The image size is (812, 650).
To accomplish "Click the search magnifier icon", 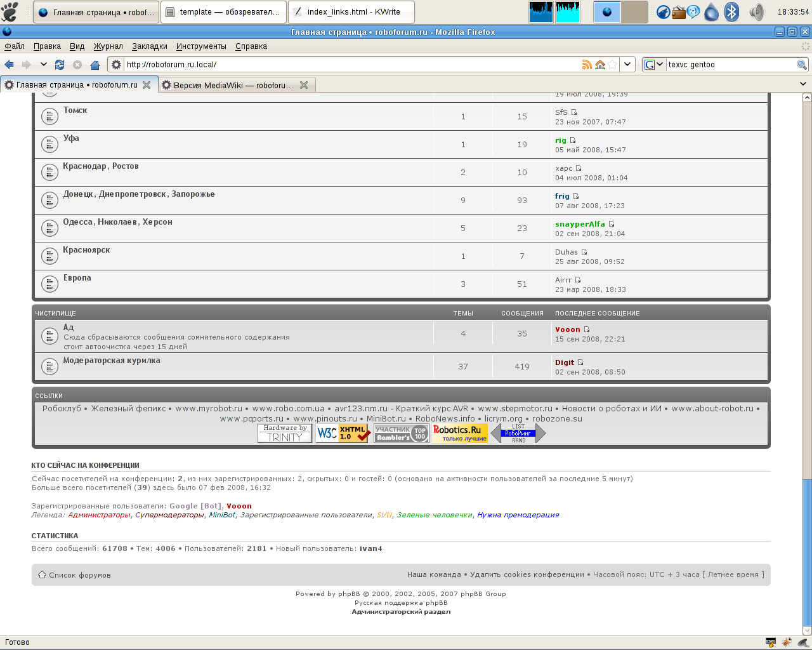I will tap(802, 65).
